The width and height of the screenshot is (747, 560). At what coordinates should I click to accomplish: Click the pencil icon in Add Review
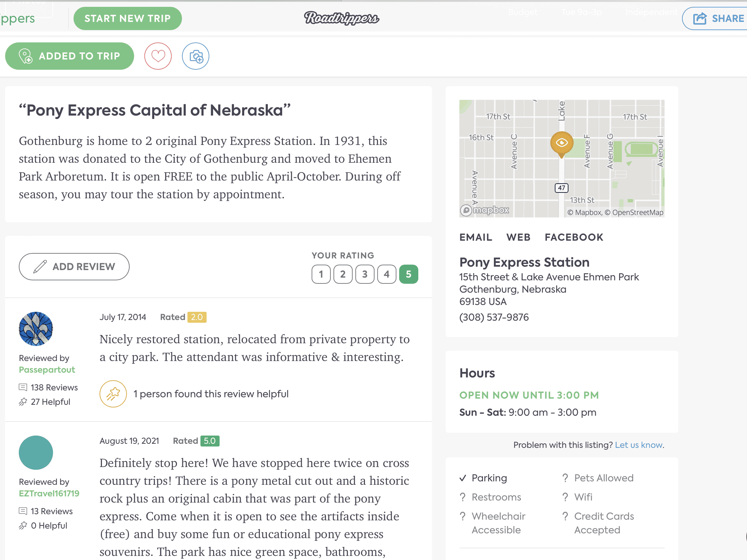[40, 267]
